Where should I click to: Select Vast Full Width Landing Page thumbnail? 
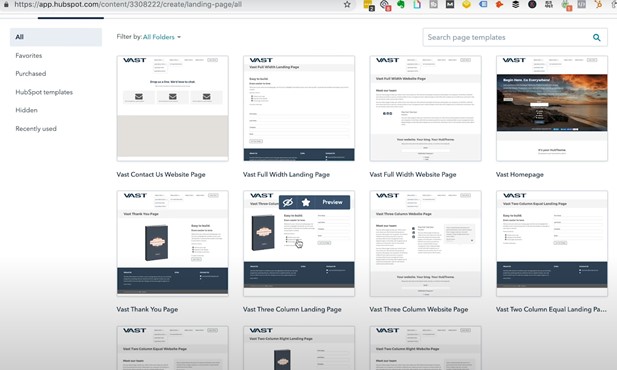tap(299, 108)
